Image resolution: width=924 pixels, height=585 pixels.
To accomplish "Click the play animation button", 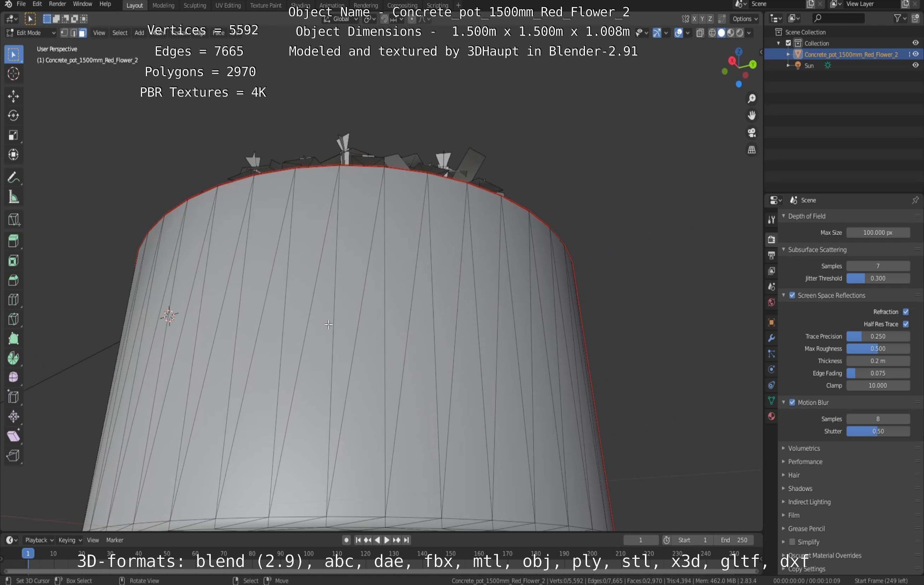I will tap(387, 540).
